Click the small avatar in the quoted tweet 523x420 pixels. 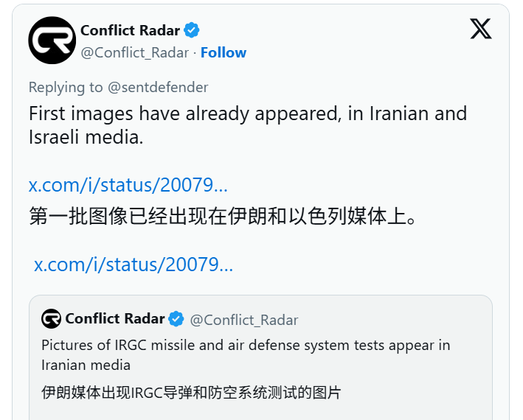tap(51, 318)
